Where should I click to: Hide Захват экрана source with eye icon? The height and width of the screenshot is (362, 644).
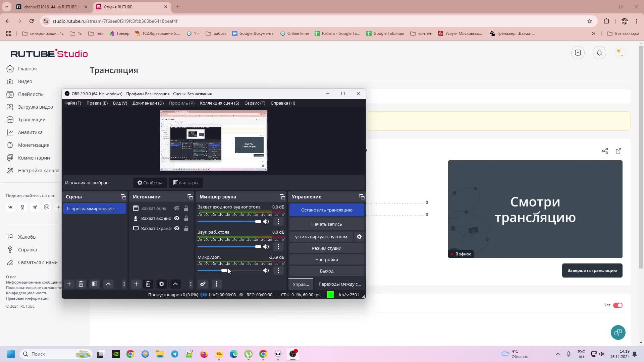177,228
